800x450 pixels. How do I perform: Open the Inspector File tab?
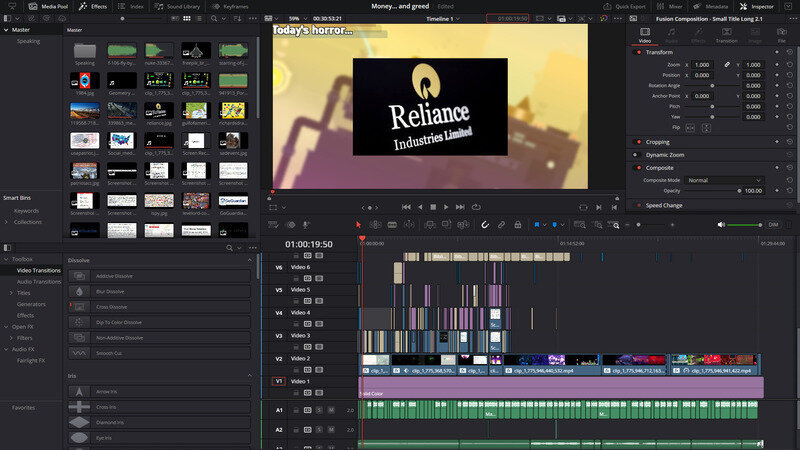(x=782, y=35)
